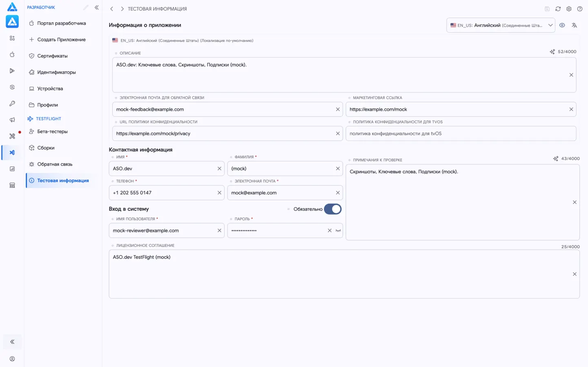Click the ASO.dev logo at top of rail
This screenshot has width=588, height=367.
pos(12,7)
